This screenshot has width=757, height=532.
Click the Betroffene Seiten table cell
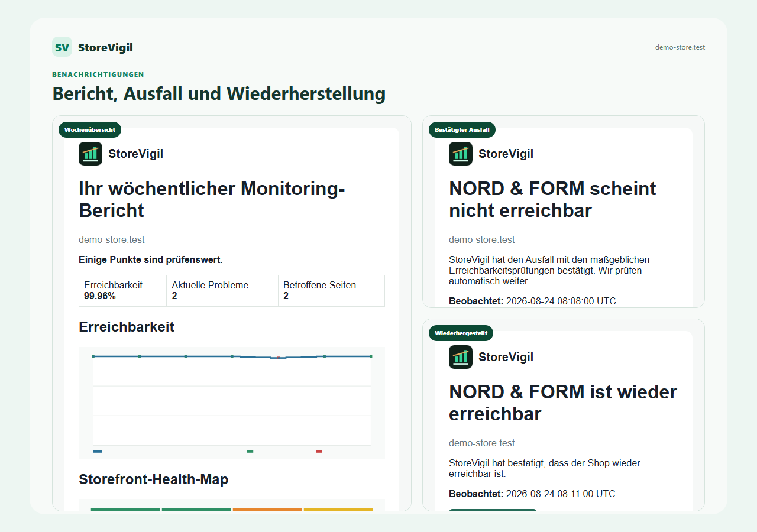331,291
